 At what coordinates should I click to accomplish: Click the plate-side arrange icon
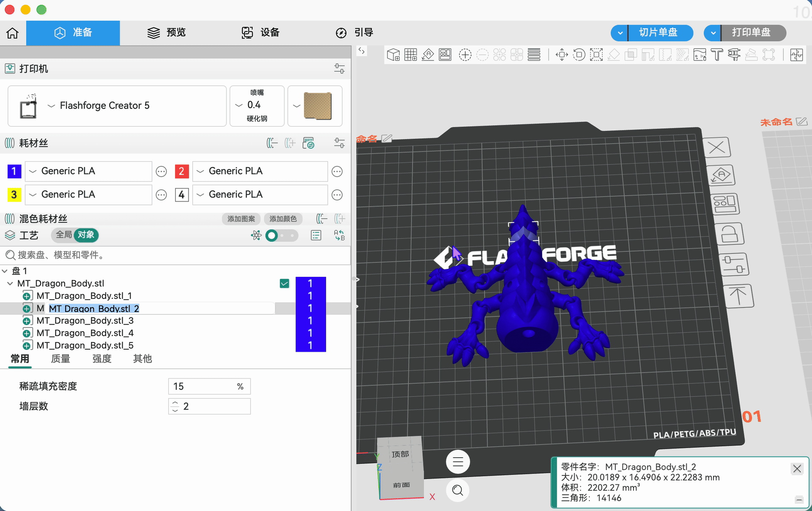pos(725,204)
